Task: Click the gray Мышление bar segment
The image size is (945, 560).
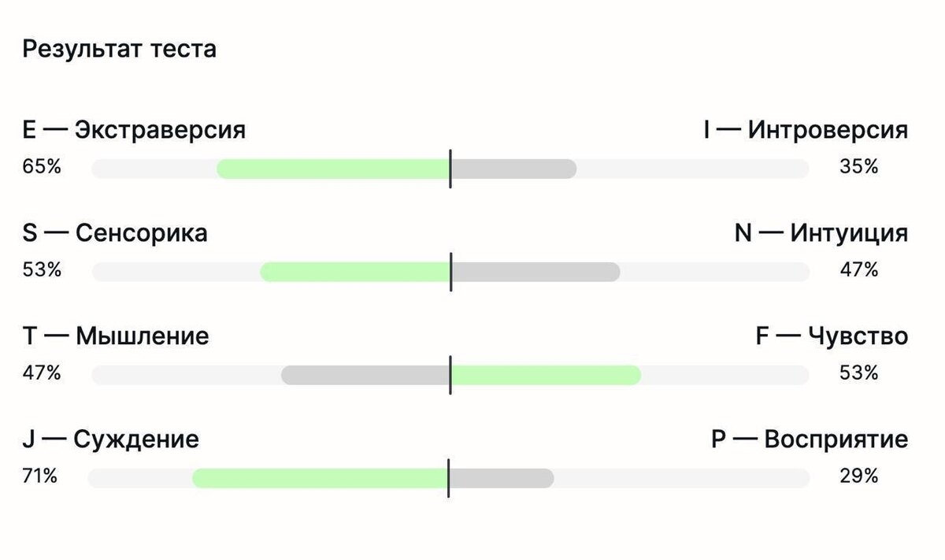Action: 365,375
